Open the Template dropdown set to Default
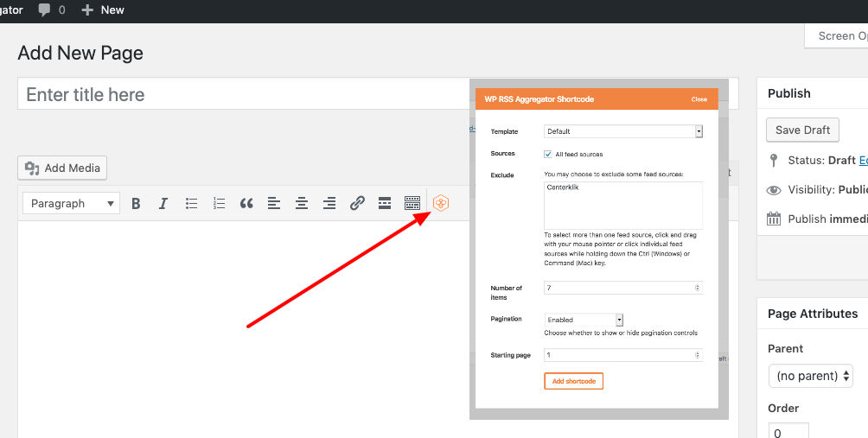This screenshot has height=438, width=868. pos(623,131)
